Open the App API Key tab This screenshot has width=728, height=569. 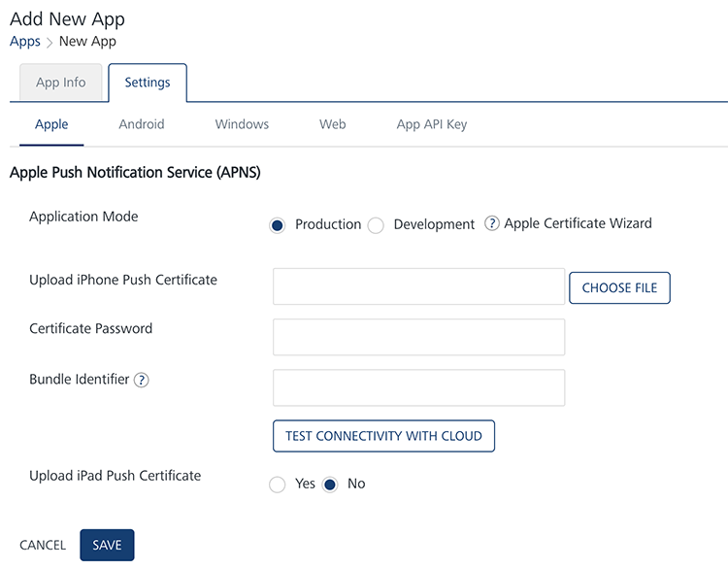click(x=432, y=124)
